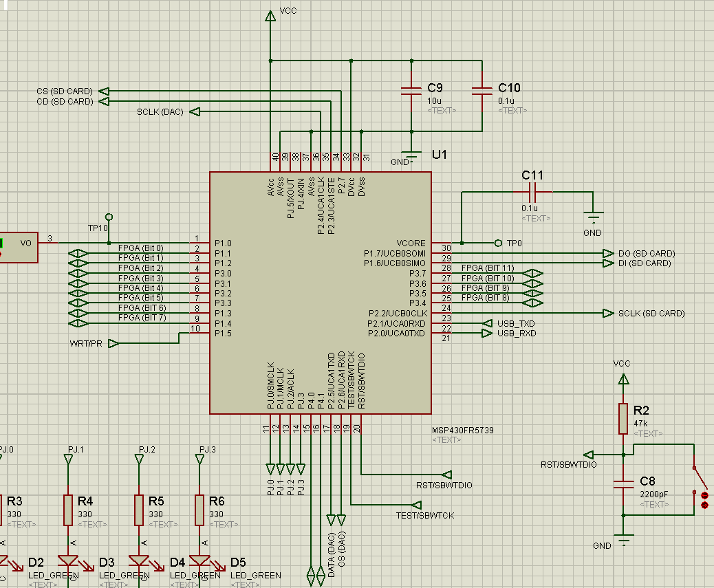Select the LED D3 diode symbol
Image resolution: width=714 pixels, height=588 pixels.
pos(68,560)
